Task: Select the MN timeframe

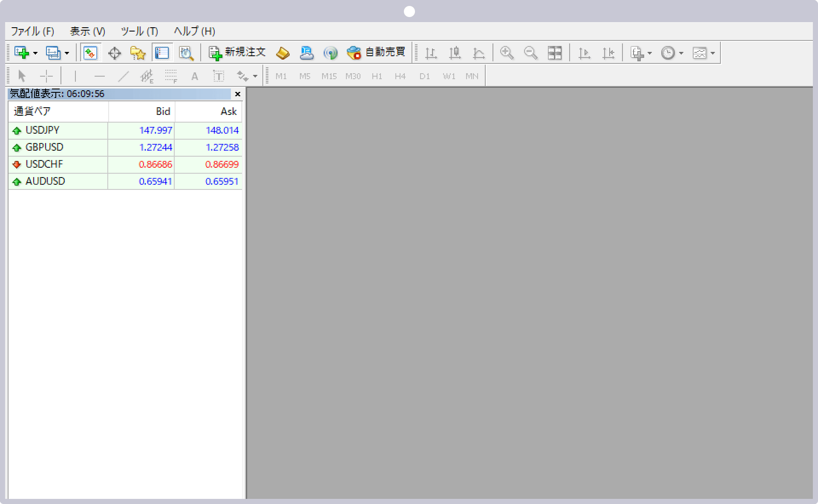Action: tap(472, 76)
